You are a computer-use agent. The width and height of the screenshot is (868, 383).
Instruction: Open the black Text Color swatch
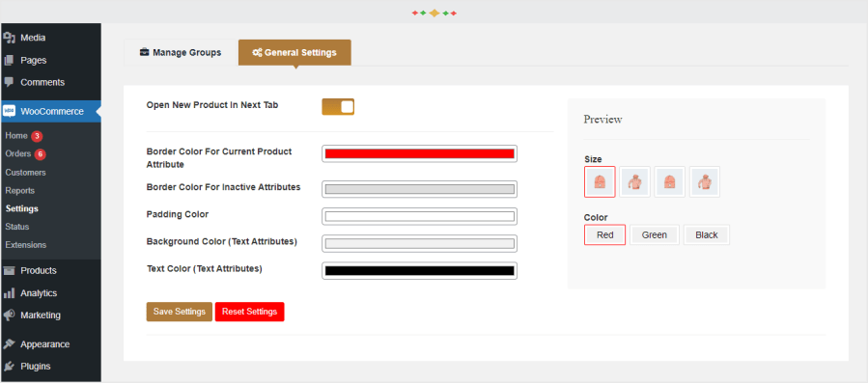(420, 271)
